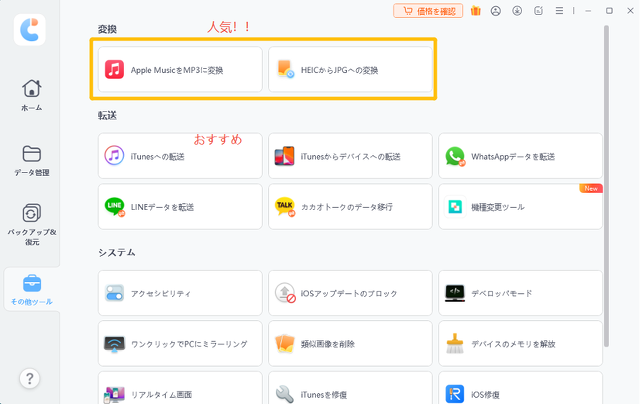The image size is (640, 404).
Task: Click the アクセシビリティ toggle icon
Action: tap(114, 293)
